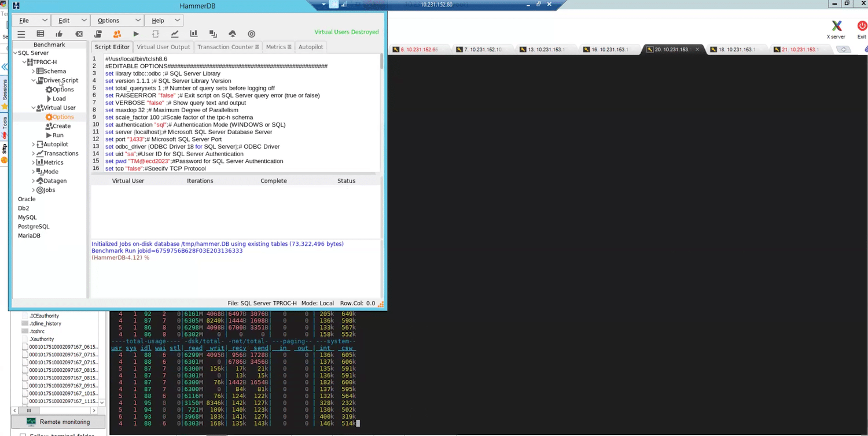Collapse the sidebar with the double-chevron icon
Viewport: 868px width, 436px height.
5,67
